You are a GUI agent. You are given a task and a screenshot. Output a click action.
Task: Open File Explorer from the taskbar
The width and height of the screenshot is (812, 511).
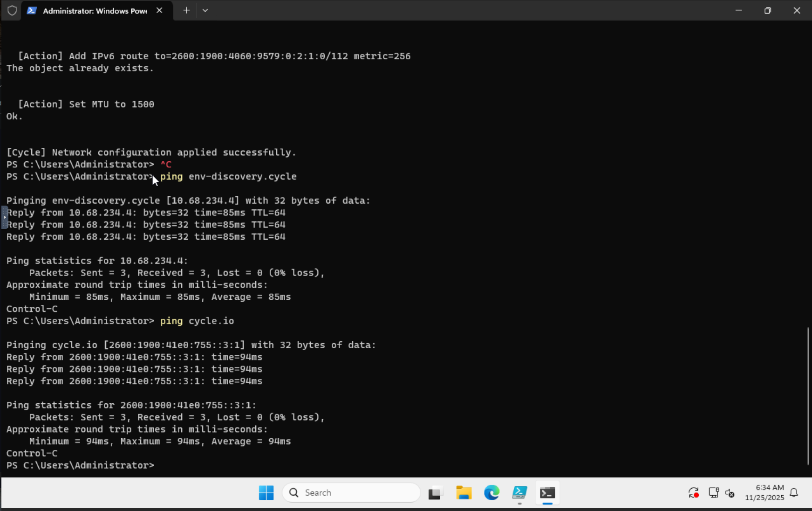464,492
